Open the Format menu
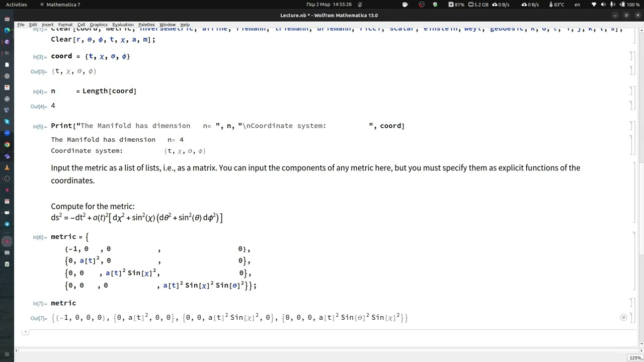644x362 pixels. click(65, 25)
